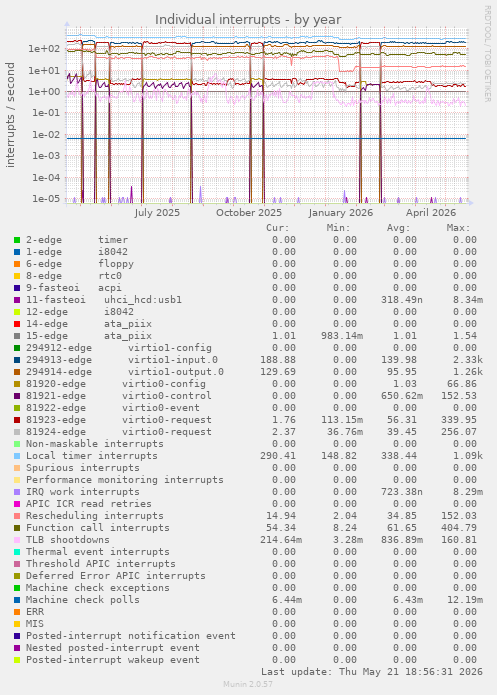
Task: Click the 'January 2026' x-axis label
Action: [340, 213]
